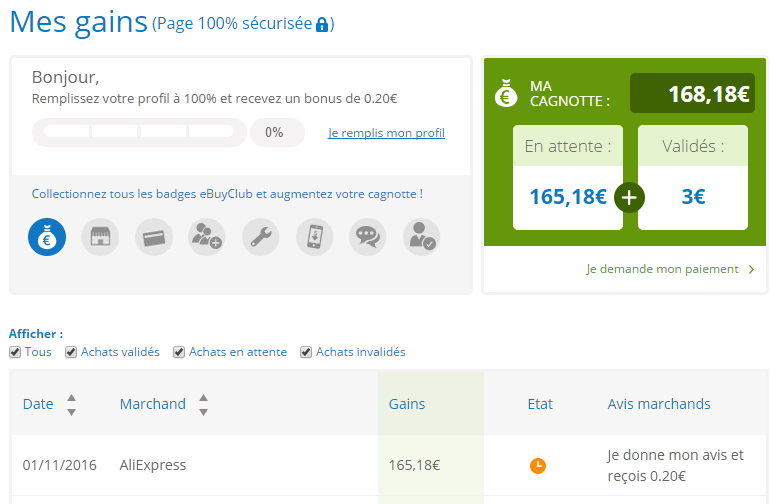Click the wrench tool badge icon
The height and width of the screenshot is (504, 771).
[x=261, y=237]
